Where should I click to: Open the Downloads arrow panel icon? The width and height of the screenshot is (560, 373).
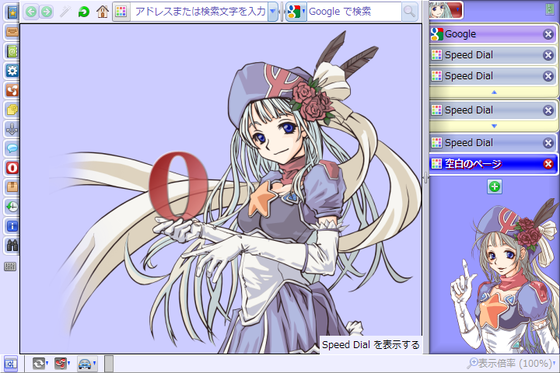(12, 129)
